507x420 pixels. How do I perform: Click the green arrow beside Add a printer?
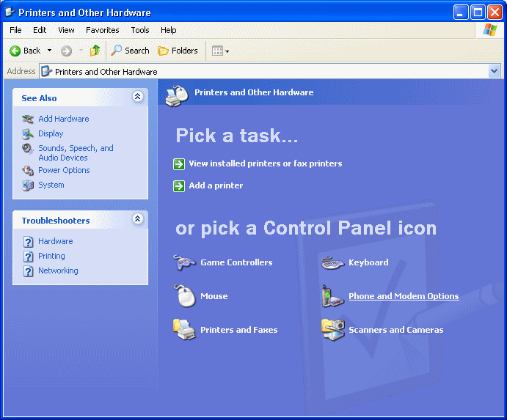point(179,186)
